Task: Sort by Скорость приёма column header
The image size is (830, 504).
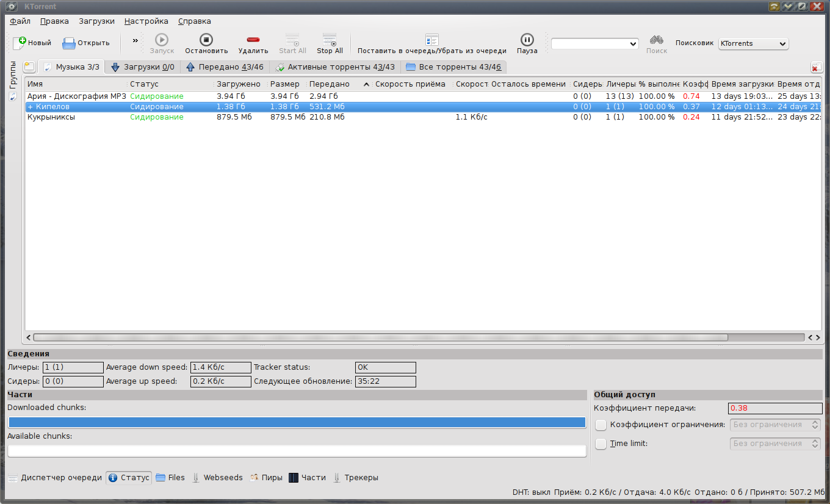Action: (413, 84)
